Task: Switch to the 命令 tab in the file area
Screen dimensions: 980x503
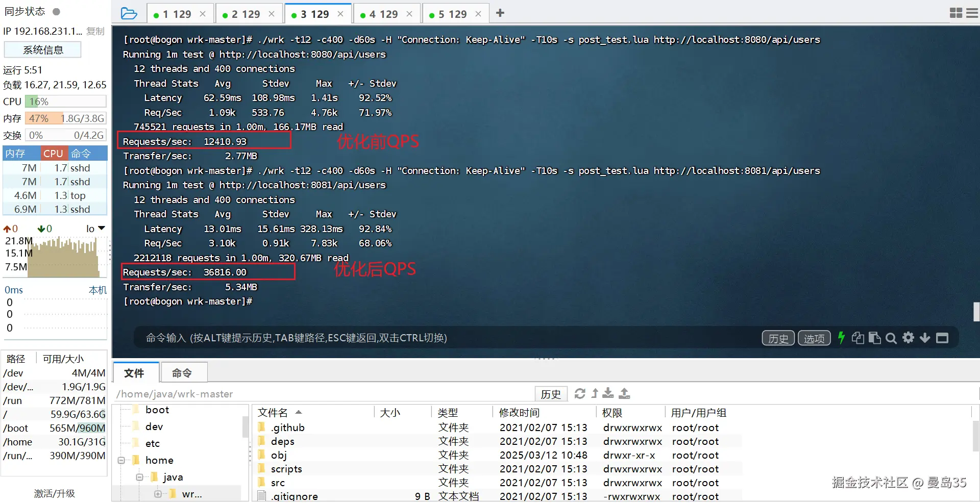Action: 183,373
